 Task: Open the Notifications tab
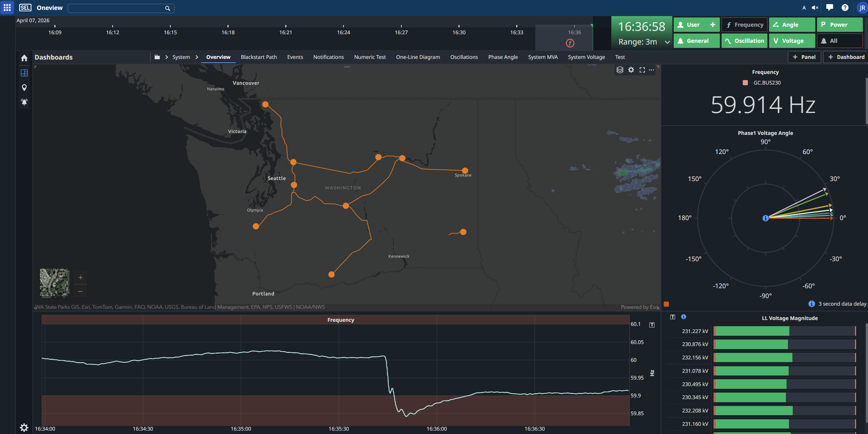328,57
